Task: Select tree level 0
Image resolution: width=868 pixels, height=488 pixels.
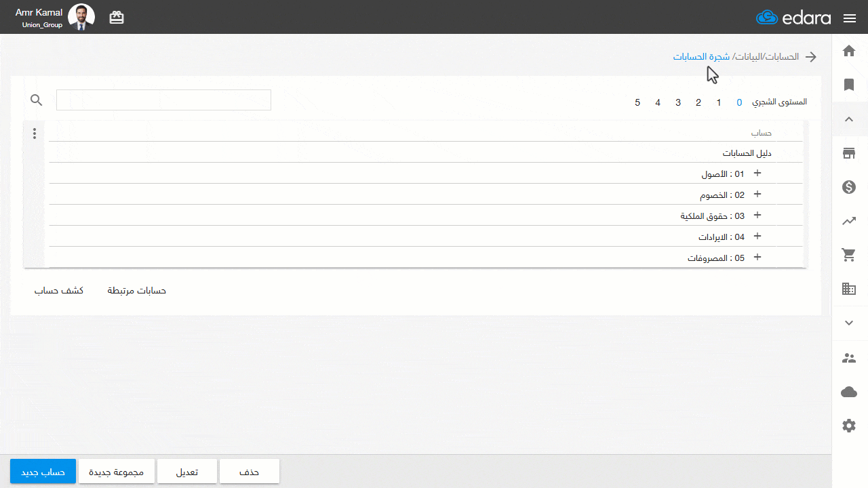Action: pos(739,102)
